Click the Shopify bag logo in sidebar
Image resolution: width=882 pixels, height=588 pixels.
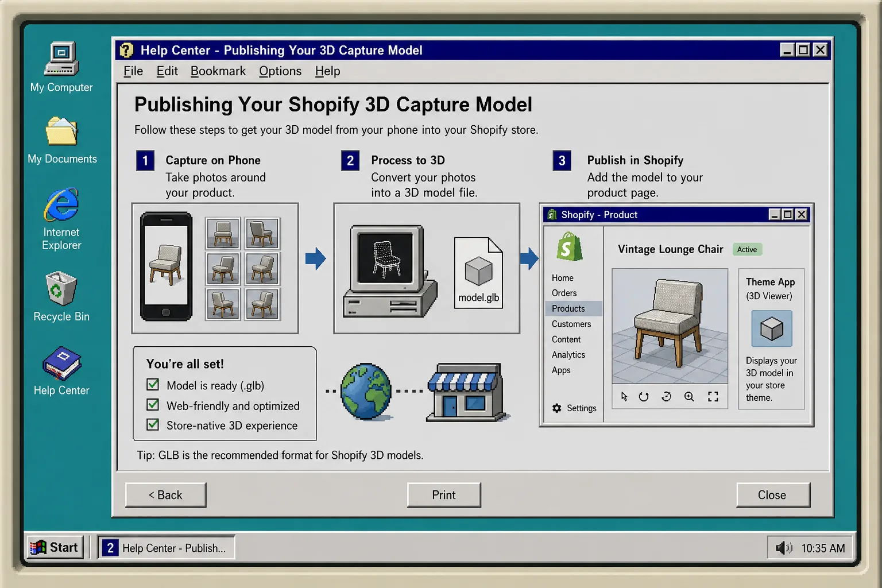(568, 247)
